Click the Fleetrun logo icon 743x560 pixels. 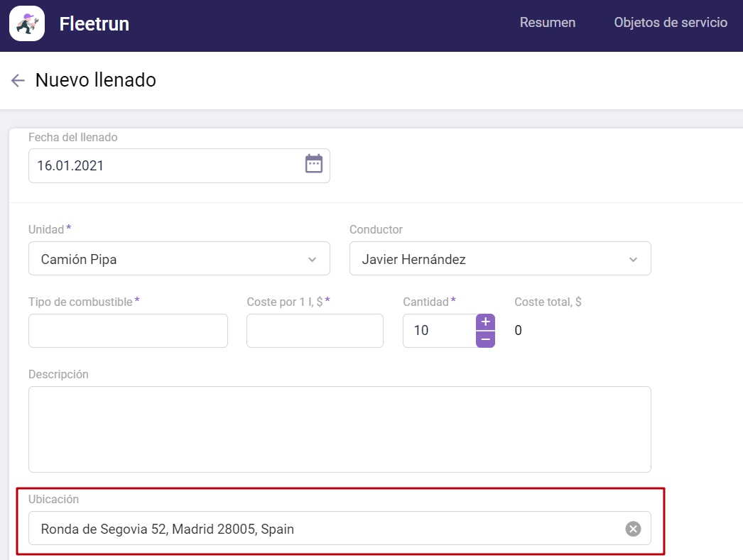point(27,23)
